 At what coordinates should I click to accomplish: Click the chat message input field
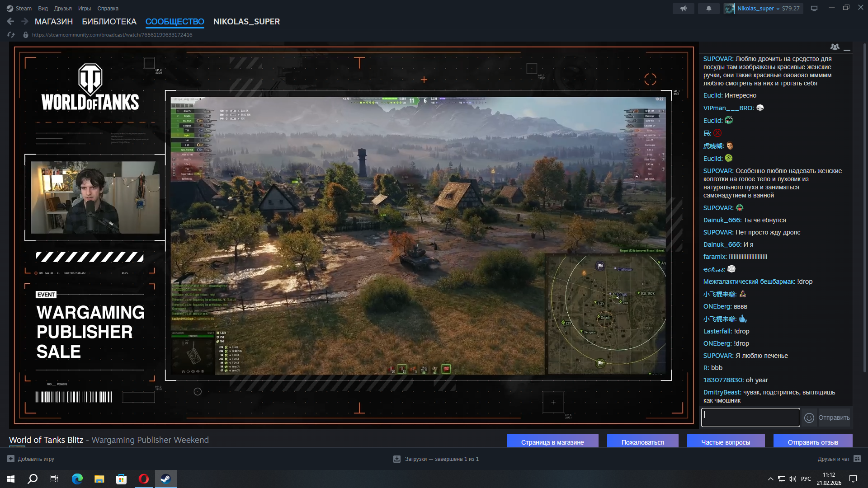pyautogui.click(x=750, y=418)
